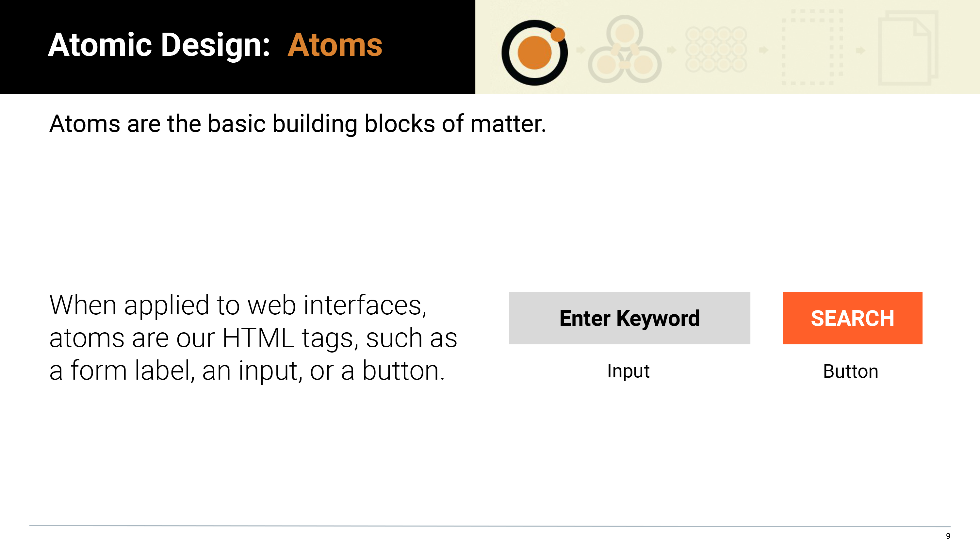Viewport: 980px width, 551px height.
Task: Click the highlighted Atoms stage icon
Action: click(534, 53)
